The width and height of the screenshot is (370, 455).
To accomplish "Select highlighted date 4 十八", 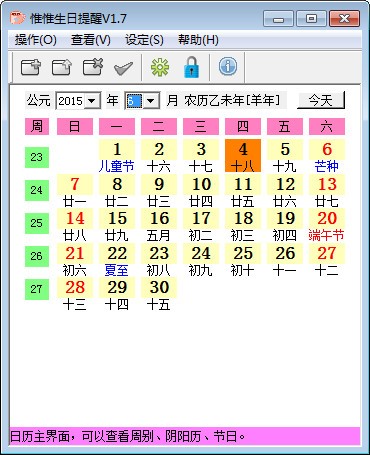I will click(243, 156).
